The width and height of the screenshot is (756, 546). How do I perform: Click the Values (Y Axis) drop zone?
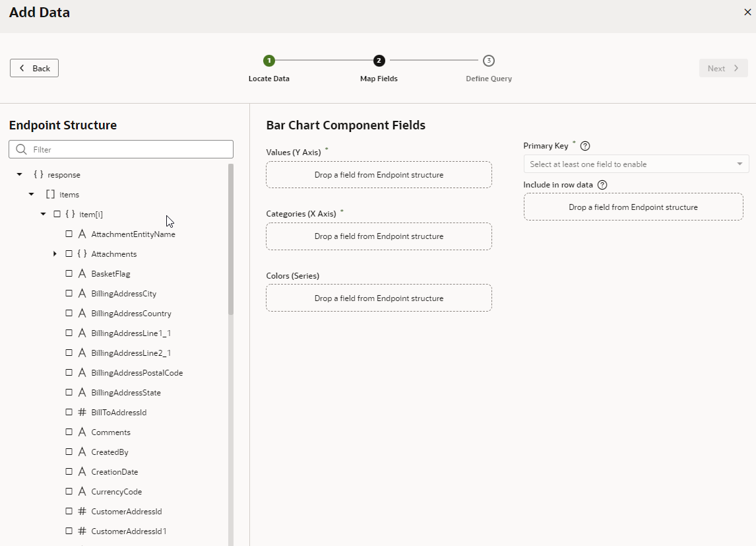pos(379,174)
